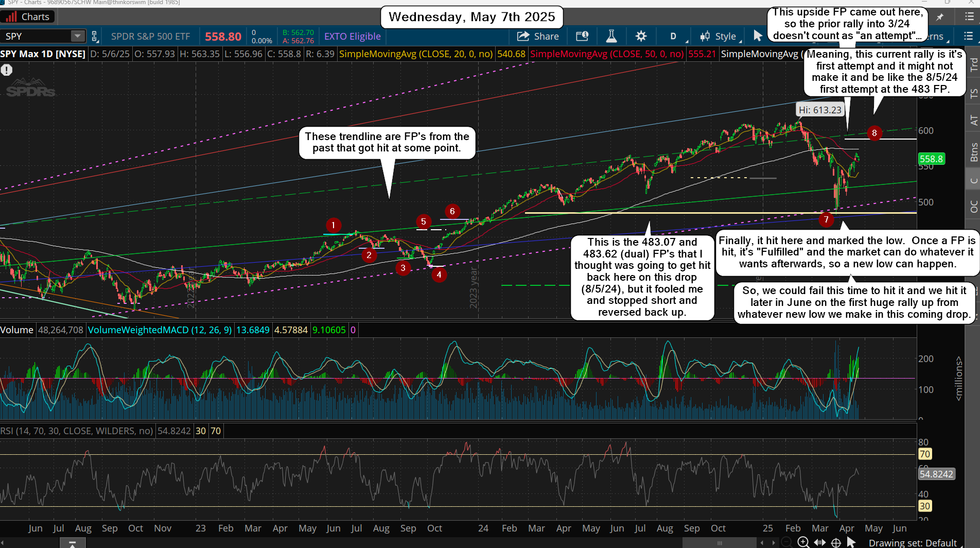The width and height of the screenshot is (980, 548).
Task: Click the SPY symbol input field
Action: coord(36,36)
